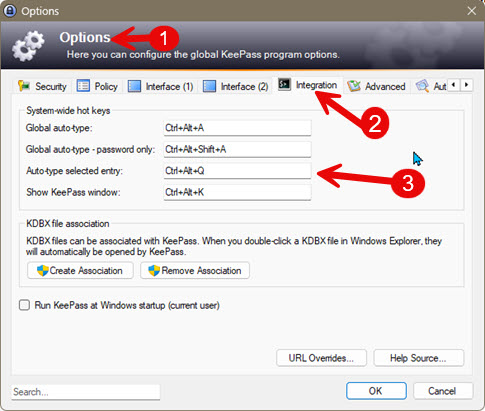485x411 pixels.
Task: Switch to the Policy tab
Action: (x=98, y=86)
